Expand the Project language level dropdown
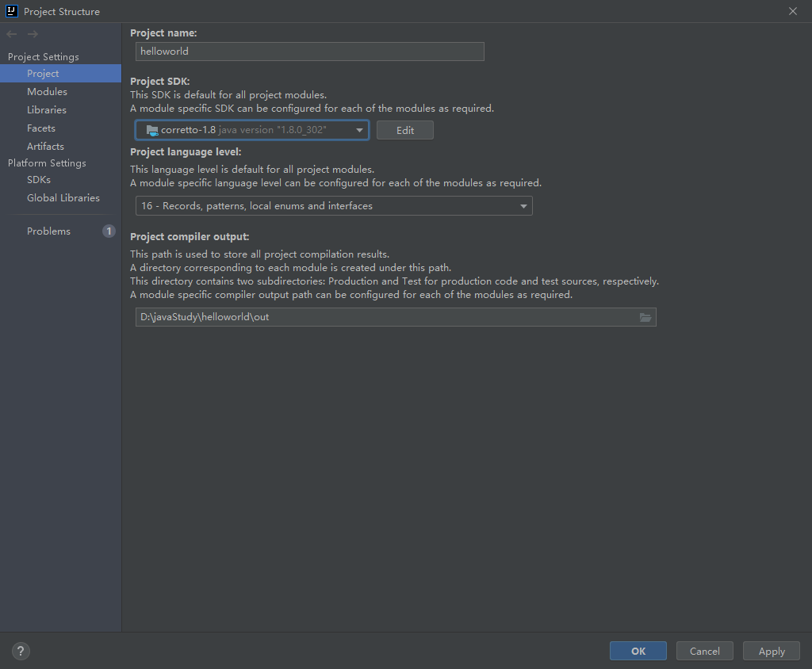 [334, 206]
